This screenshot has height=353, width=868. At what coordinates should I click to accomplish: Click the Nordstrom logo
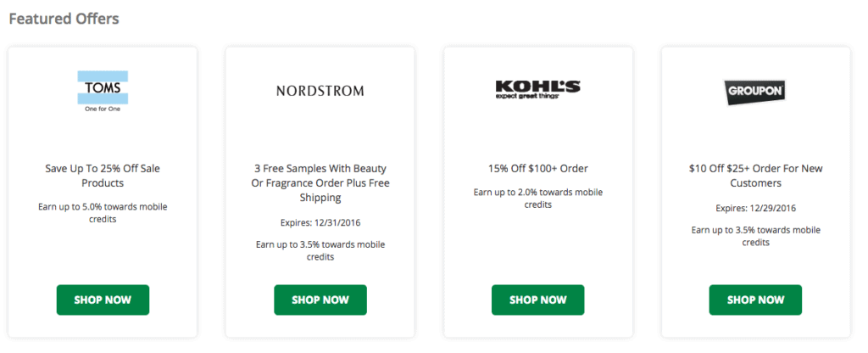coord(320,90)
